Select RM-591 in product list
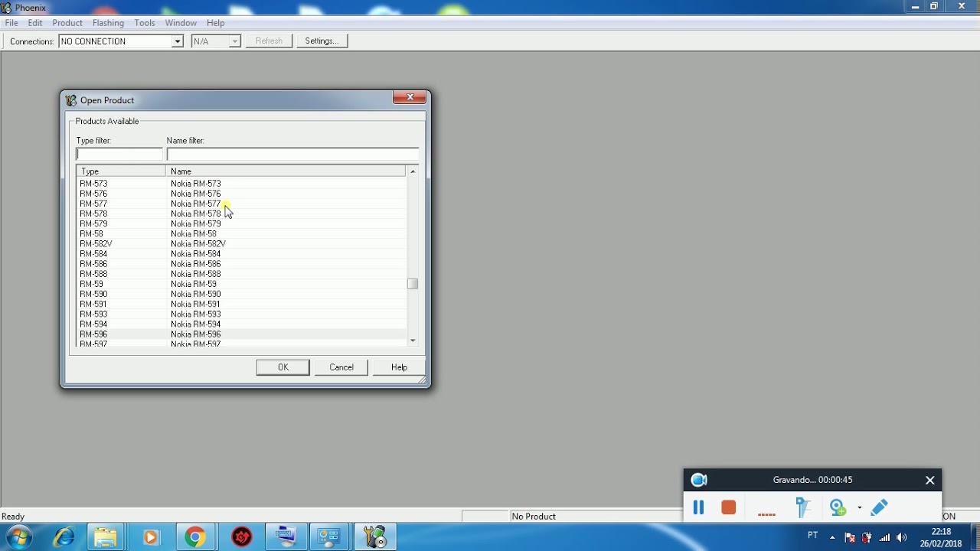Image resolution: width=980 pixels, height=551 pixels. [241, 304]
